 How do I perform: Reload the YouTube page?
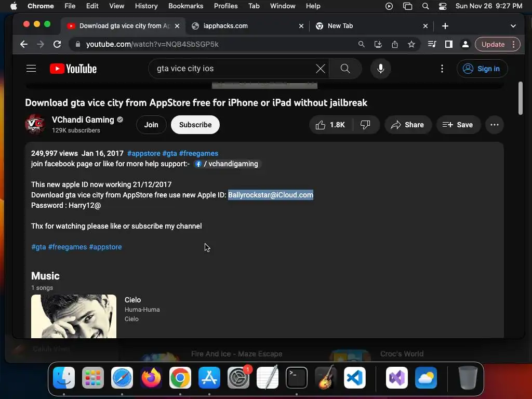[57, 44]
